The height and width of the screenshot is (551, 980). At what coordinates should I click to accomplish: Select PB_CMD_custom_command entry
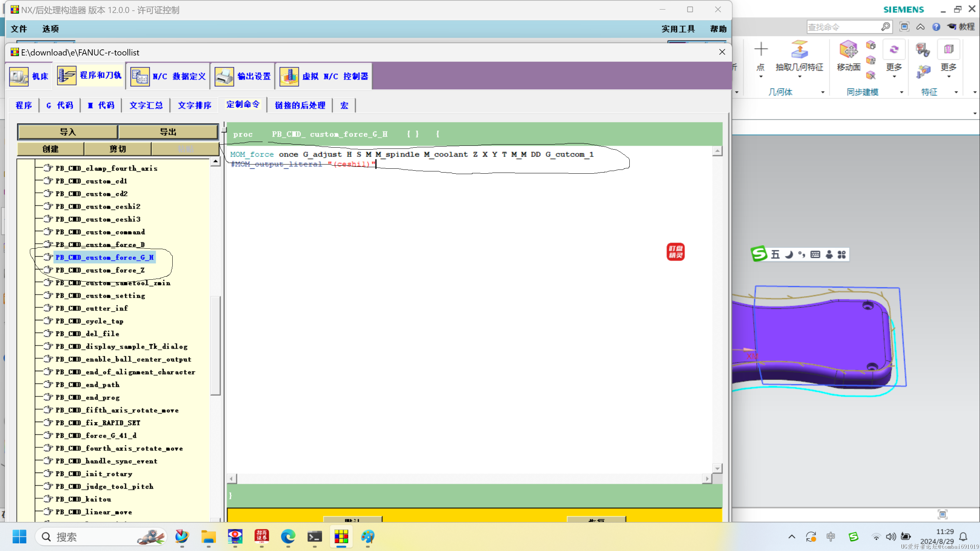coord(100,232)
